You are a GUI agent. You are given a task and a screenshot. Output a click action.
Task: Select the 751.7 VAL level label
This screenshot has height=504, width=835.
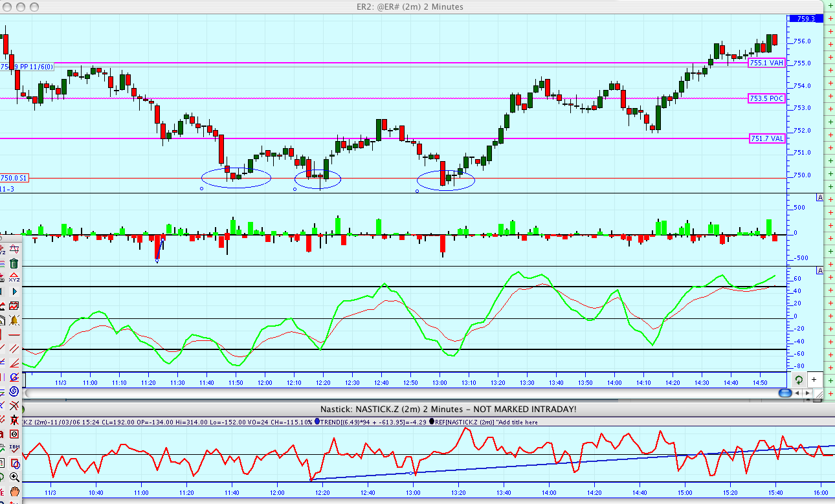click(767, 138)
